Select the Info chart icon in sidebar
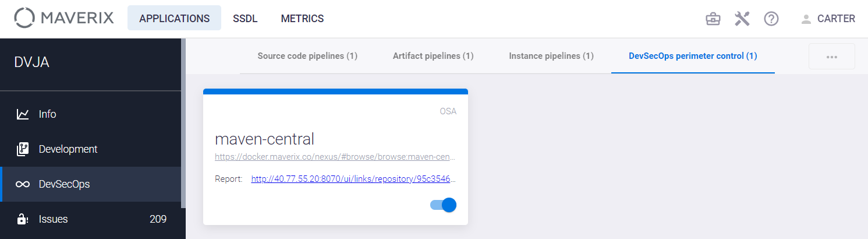Screen dimensions: 868x239 point(23,114)
